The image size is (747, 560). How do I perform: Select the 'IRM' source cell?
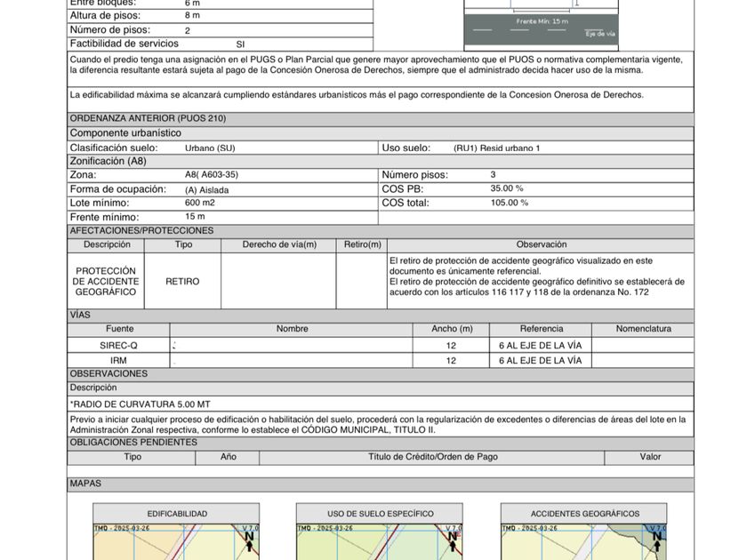[x=118, y=361]
